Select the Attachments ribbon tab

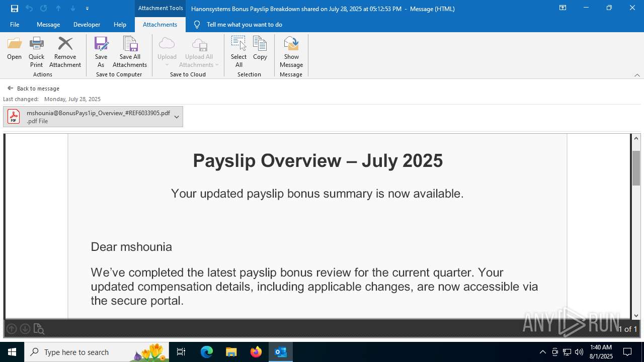coord(160,25)
